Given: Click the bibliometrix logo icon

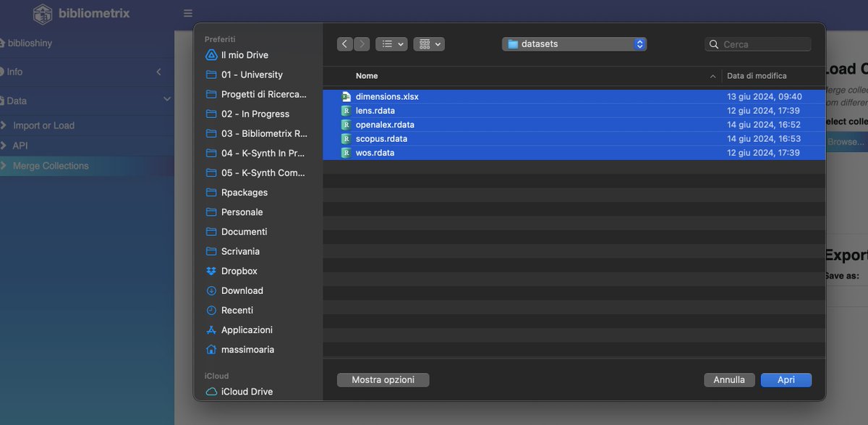Looking at the screenshot, I should click(43, 14).
